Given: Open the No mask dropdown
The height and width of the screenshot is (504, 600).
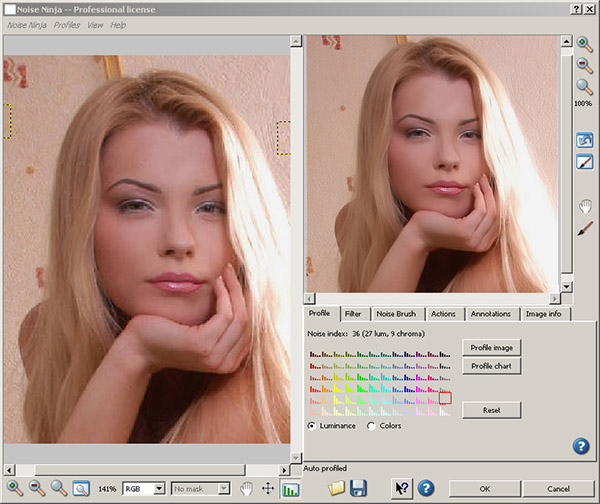Looking at the screenshot, I should point(200,489).
